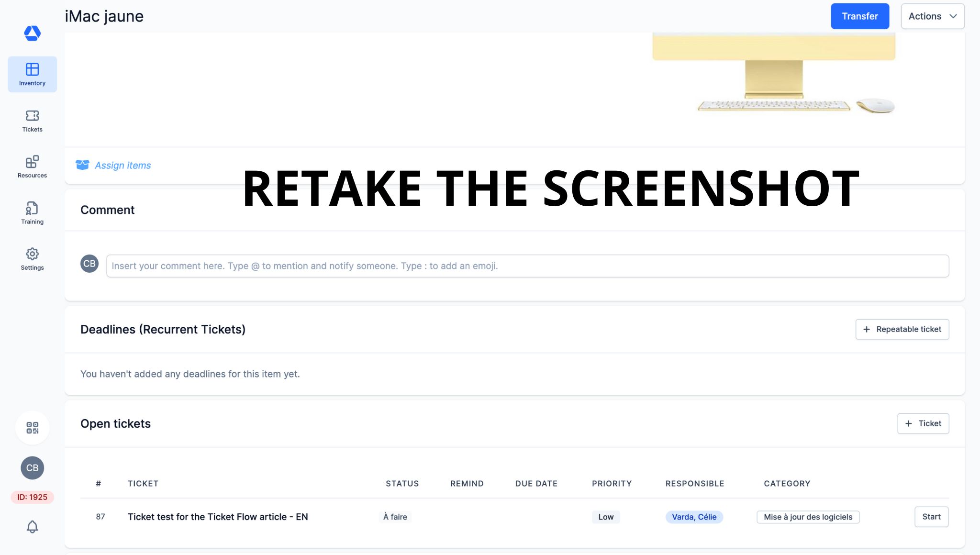The width and height of the screenshot is (980, 555).
Task: Open Settings gear in sidebar
Action: point(32,259)
